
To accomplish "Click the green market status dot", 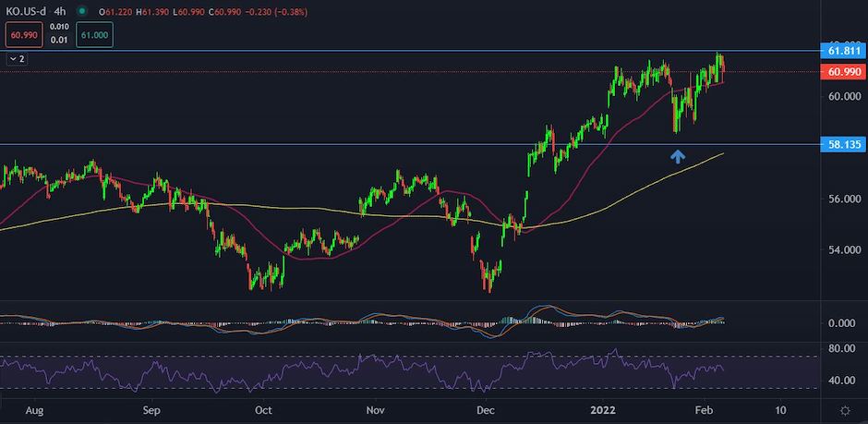I will tap(85, 11).
